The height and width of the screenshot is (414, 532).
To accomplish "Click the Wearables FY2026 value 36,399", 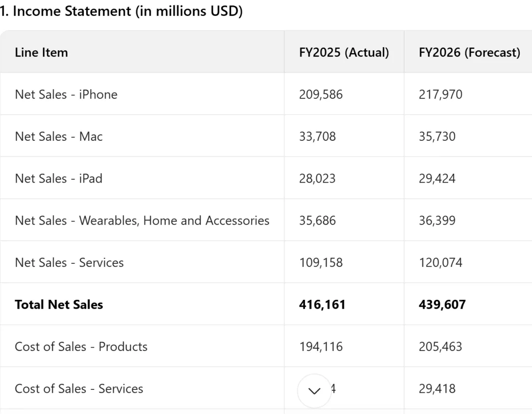I will click(x=437, y=221).
